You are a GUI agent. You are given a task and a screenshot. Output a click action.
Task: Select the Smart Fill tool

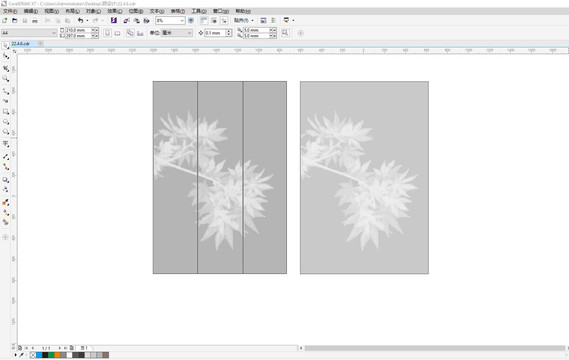[x=5, y=222]
